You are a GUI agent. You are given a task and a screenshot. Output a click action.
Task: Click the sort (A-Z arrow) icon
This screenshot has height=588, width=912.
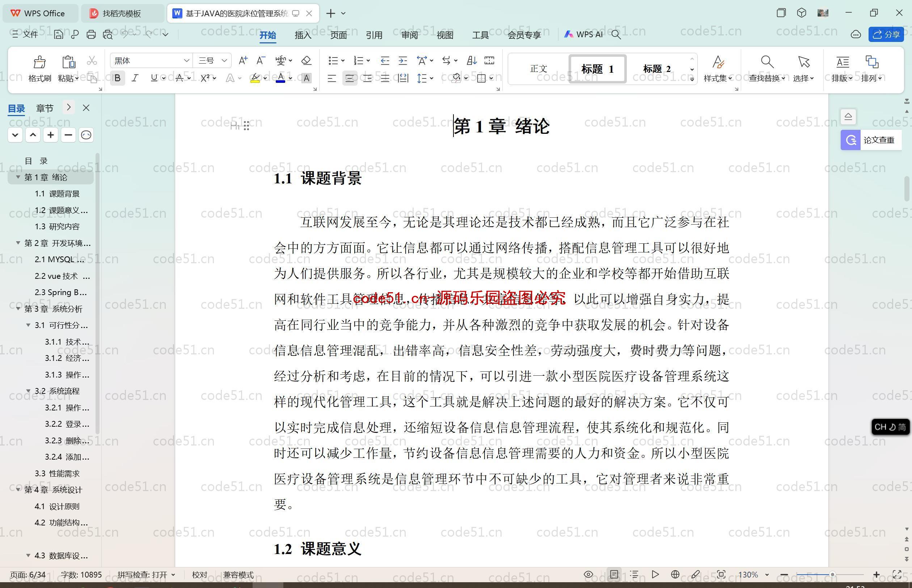(472, 60)
